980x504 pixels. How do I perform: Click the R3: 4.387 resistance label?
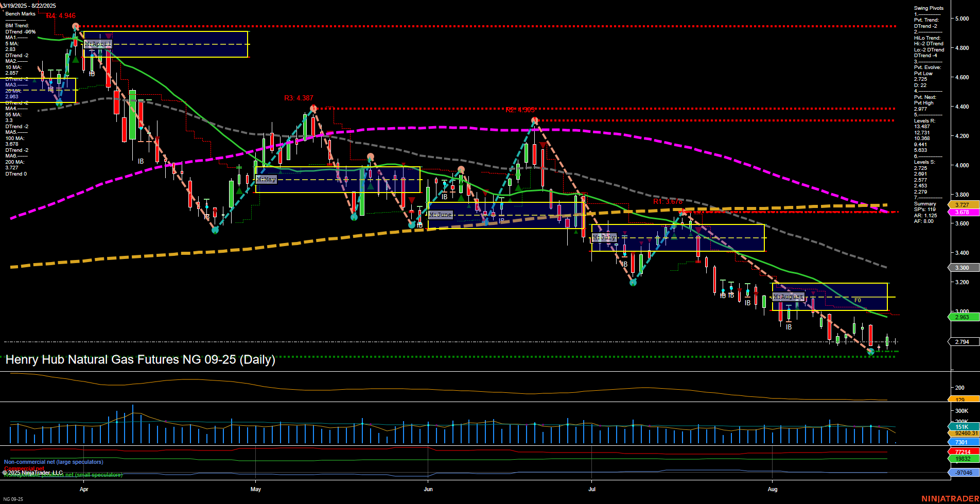[299, 97]
